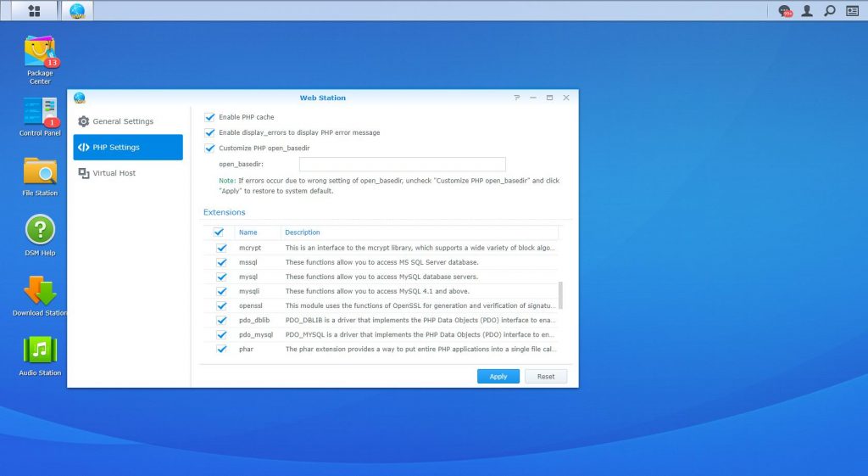Screen dimensions: 868x476
Task: Click Web Station window title icon
Action: point(79,98)
